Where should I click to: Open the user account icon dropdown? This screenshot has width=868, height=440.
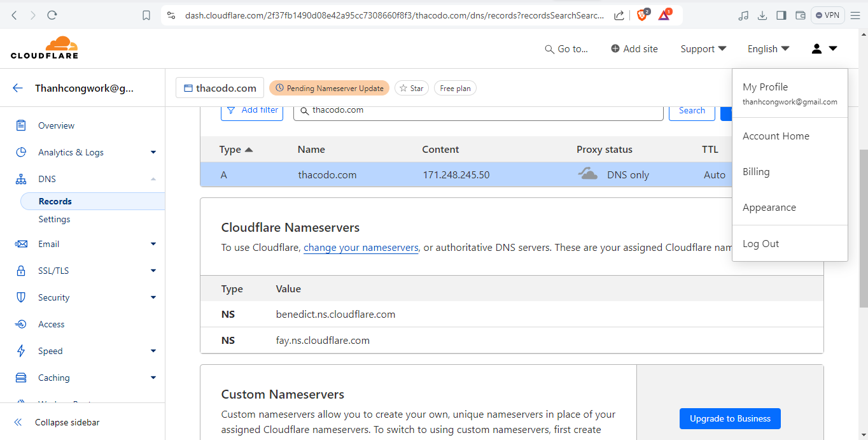tap(824, 48)
